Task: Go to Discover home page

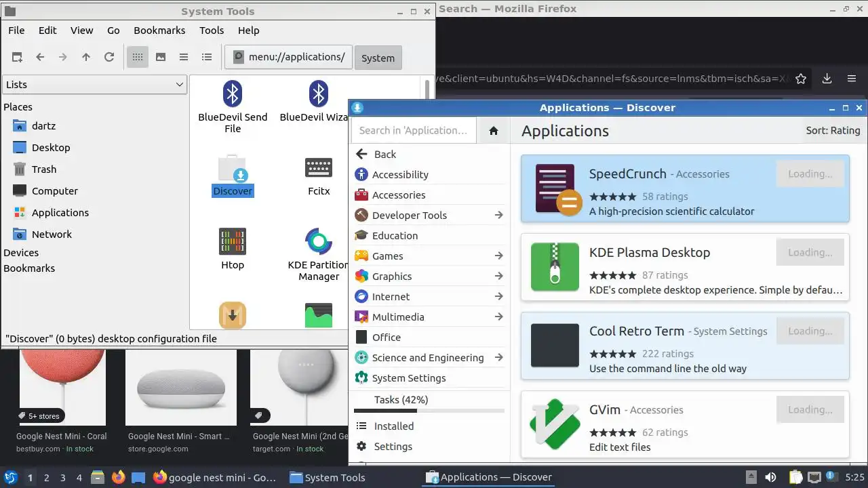Action: point(494,130)
